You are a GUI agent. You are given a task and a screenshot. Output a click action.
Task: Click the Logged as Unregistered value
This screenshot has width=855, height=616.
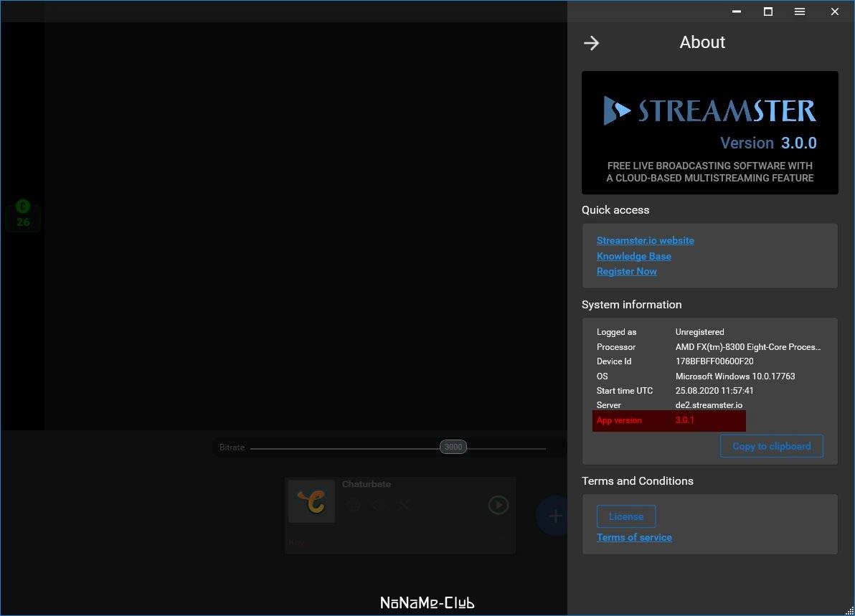[699, 332]
